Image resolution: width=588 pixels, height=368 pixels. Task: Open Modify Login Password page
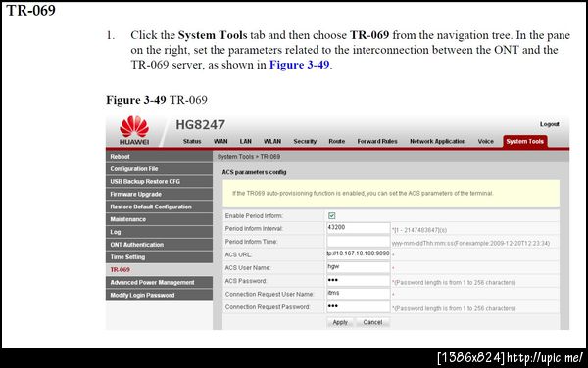click(x=159, y=295)
